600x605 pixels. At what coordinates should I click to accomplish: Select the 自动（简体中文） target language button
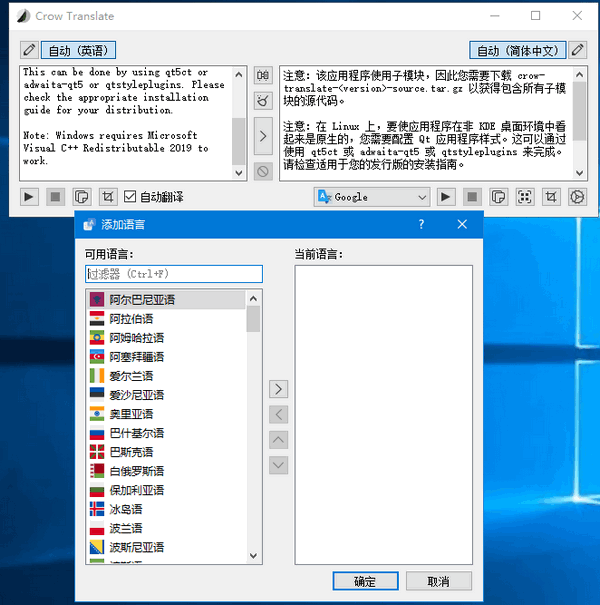[517, 50]
